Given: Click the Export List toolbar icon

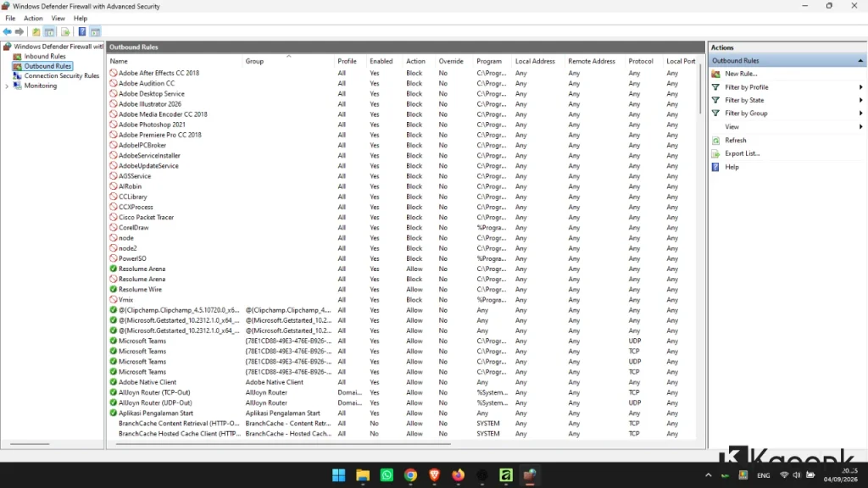Looking at the screenshot, I should [65, 32].
